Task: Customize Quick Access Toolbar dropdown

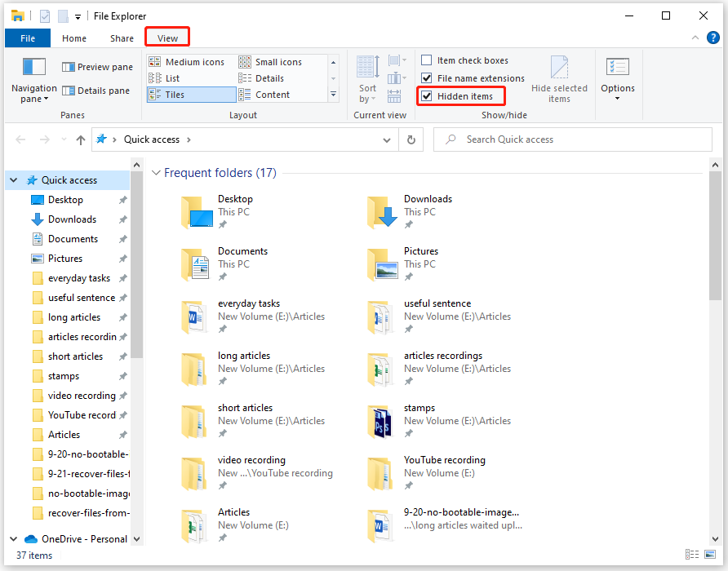Action: 78,17
